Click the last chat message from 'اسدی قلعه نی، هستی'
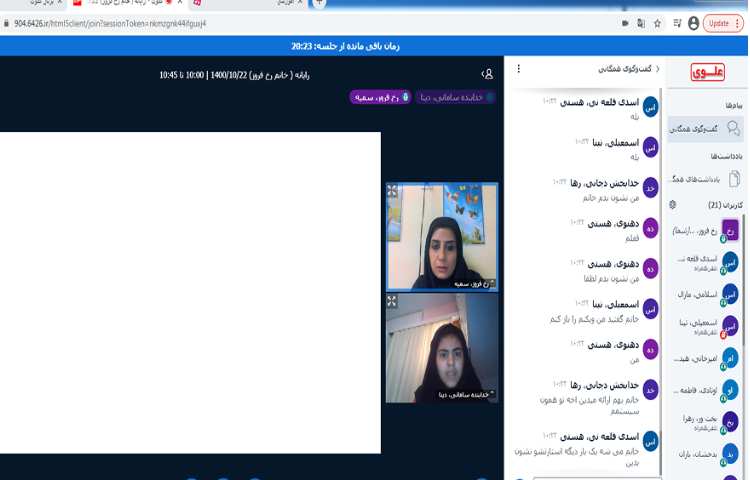The image size is (750, 480). (577, 449)
